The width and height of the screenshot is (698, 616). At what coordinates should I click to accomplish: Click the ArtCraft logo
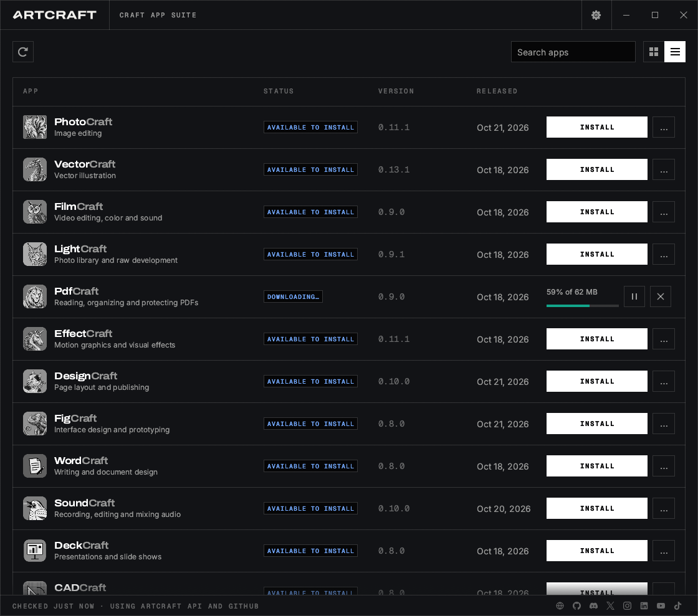(x=55, y=15)
